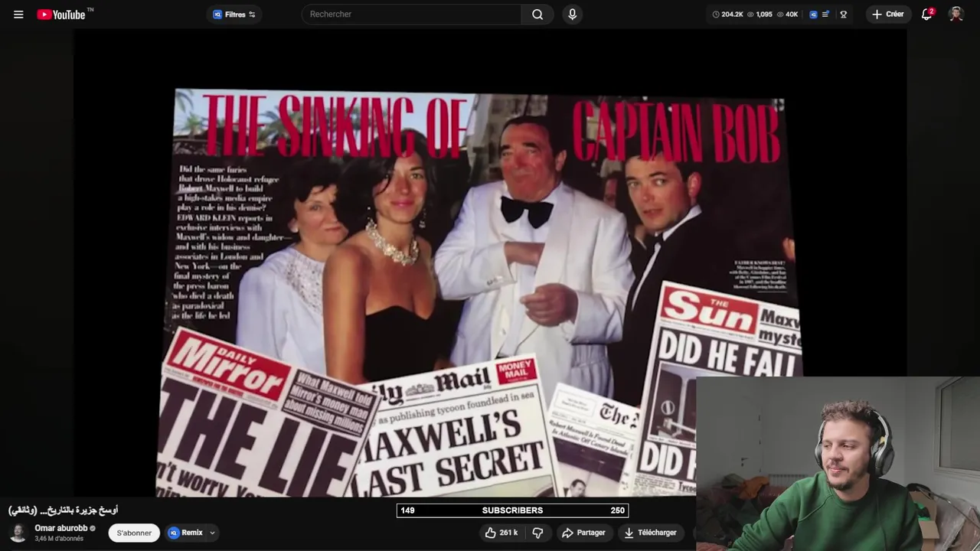980x551 pixels.
Task: Open the notifications bell
Action: point(926,15)
